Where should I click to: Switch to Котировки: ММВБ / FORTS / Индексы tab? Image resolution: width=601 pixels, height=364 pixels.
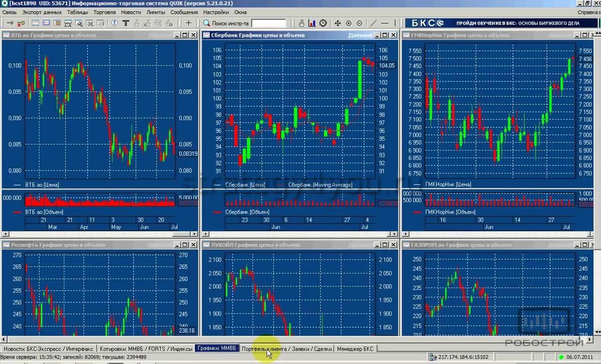pyautogui.click(x=146, y=349)
